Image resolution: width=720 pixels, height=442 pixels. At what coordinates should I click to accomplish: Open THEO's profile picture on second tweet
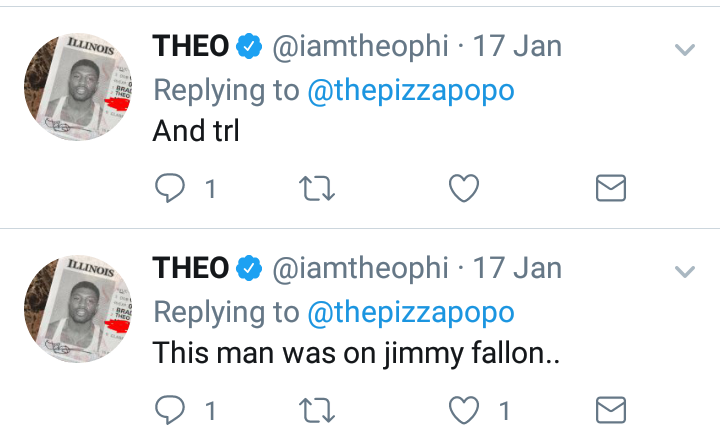point(79,308)
